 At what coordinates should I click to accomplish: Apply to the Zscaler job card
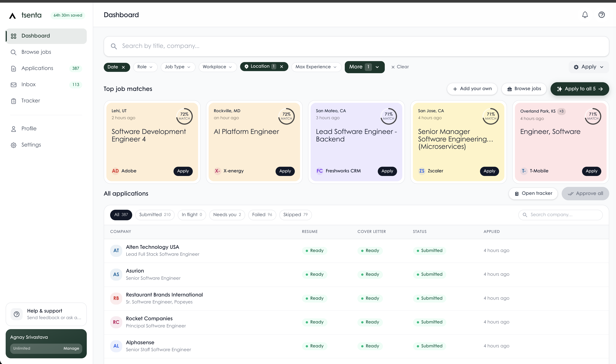(x=489, y=171)
